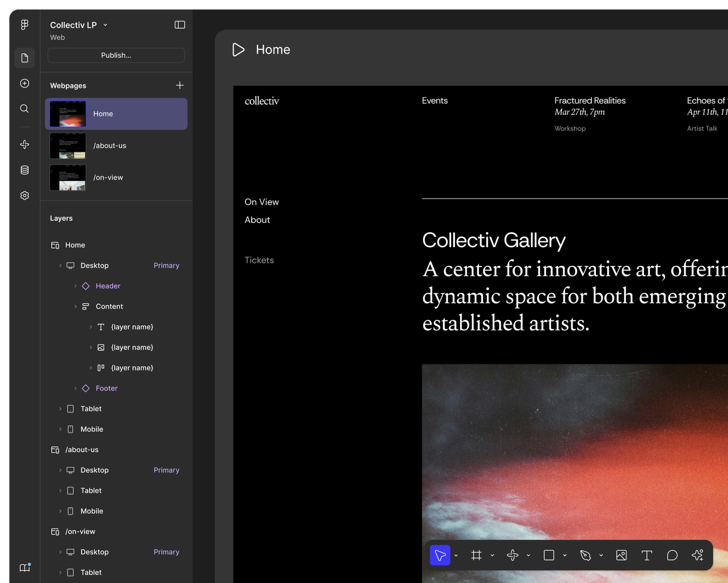Click the AI sparkle tool at toolbar's right end

coord(697,555)
